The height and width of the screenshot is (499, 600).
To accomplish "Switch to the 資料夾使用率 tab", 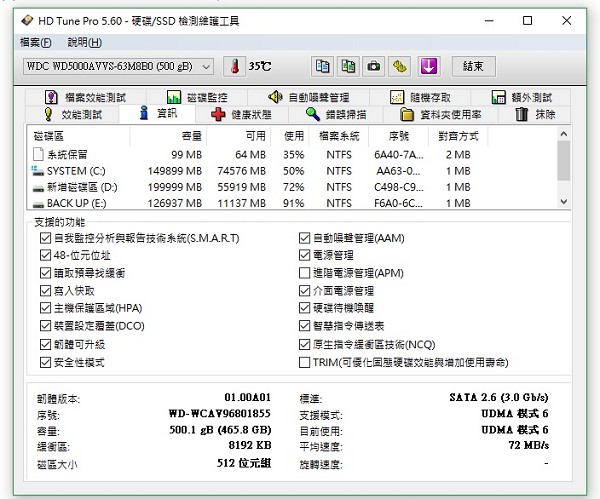I will 440,114.
